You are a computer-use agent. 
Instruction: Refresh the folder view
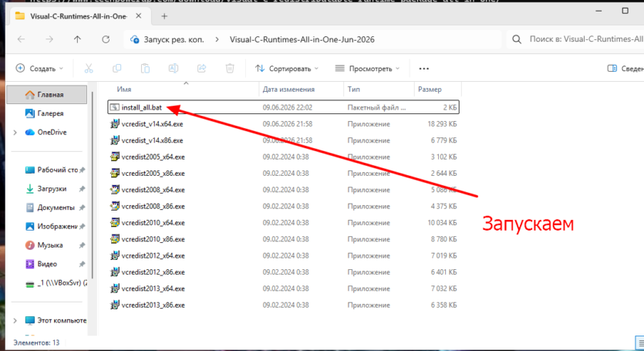tap(106, 39)
